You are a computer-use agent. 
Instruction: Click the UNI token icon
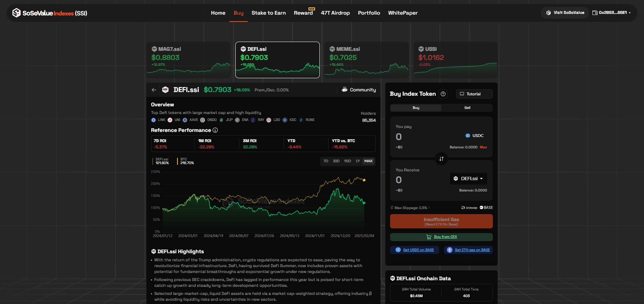pos(170,120)
